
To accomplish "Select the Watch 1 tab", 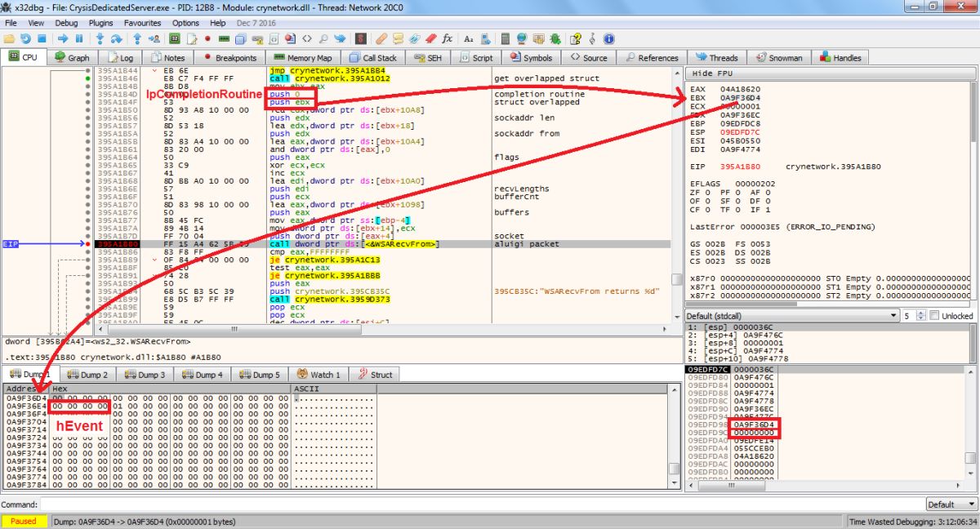I will click(x=319, y=375).
